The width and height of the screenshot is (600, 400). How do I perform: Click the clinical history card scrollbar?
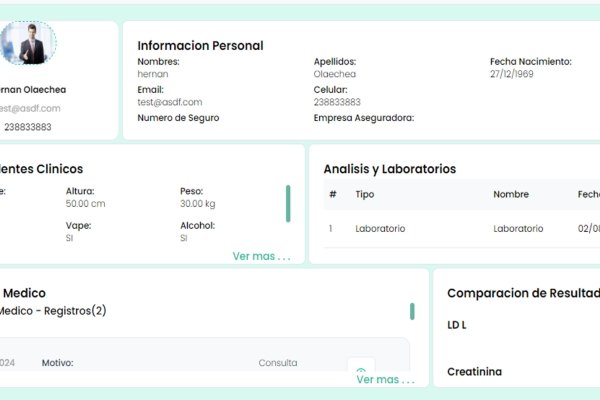coord(288,203)
